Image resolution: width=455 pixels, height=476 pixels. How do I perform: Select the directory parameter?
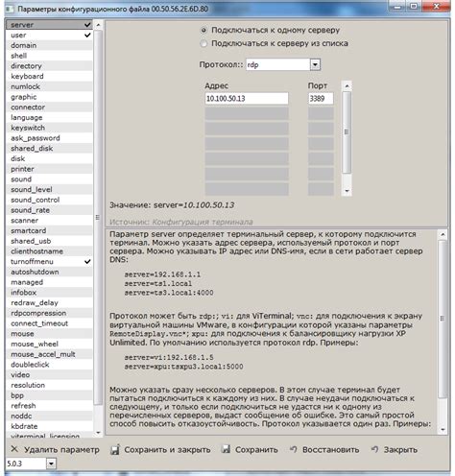50,66
